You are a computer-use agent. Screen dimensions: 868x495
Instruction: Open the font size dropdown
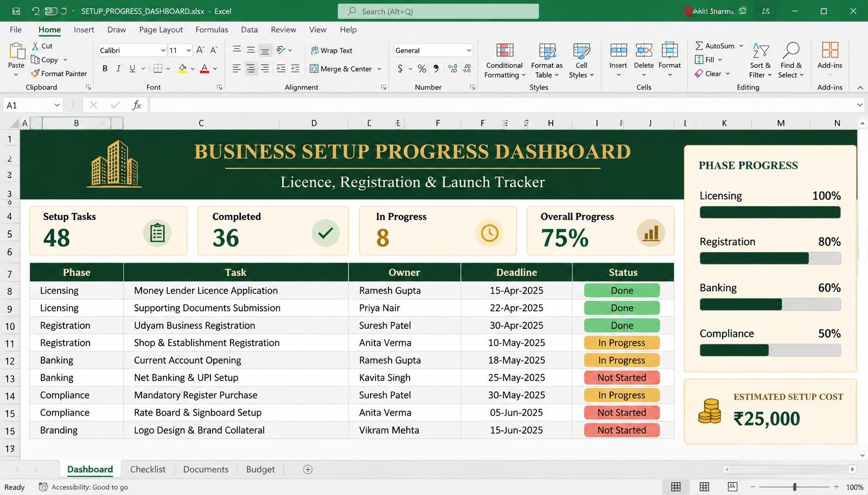pyautogui.click(x=188, y=50)
